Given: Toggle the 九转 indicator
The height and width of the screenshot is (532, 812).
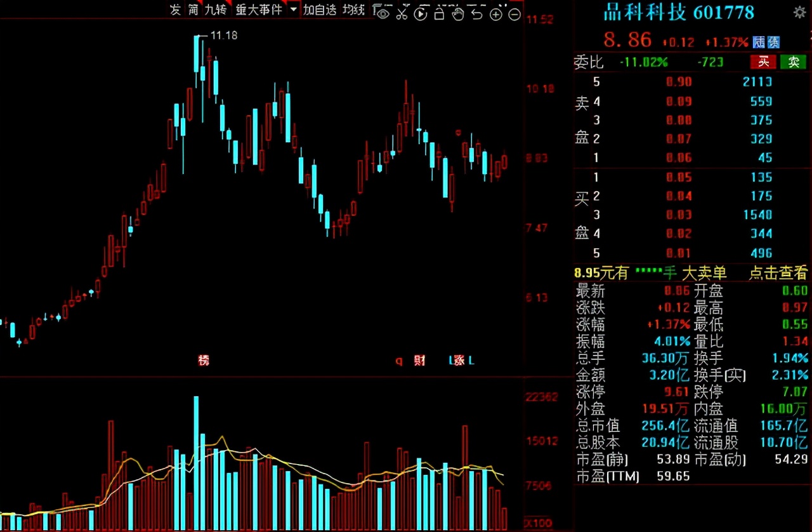Looking at the screenshot, I should coord(216,10).
